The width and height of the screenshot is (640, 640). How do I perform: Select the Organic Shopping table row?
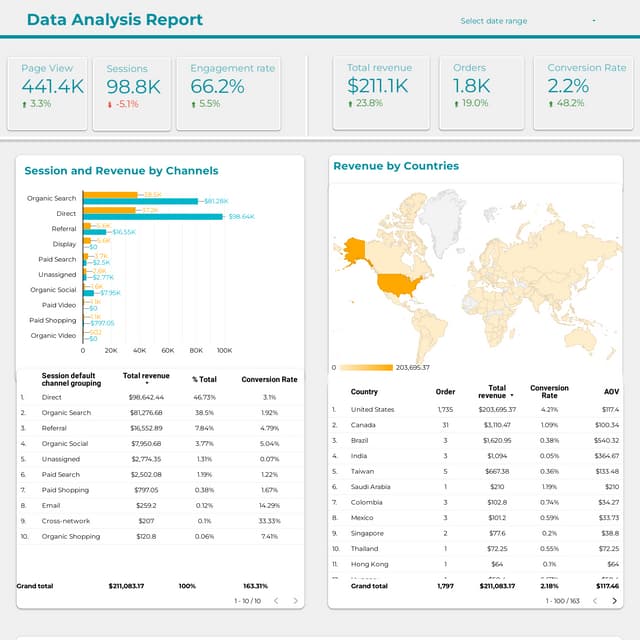160,536
